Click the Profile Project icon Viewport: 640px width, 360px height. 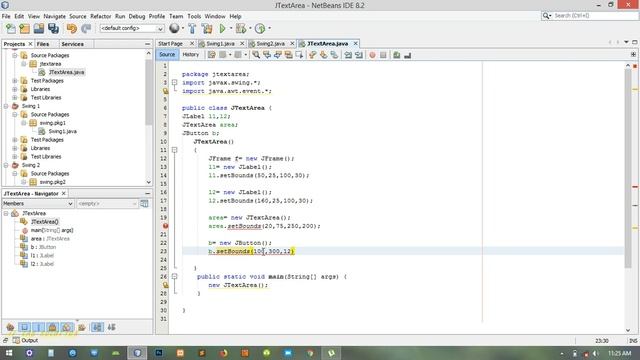point(260,28)
